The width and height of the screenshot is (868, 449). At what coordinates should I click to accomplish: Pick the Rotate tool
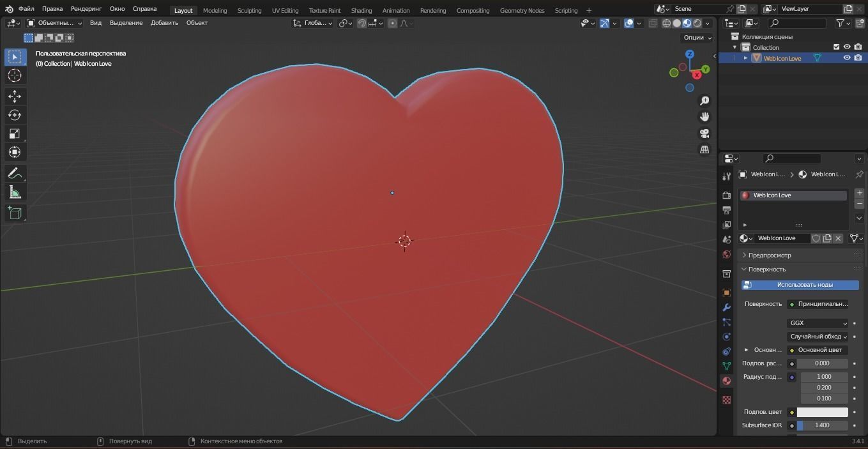14,115
